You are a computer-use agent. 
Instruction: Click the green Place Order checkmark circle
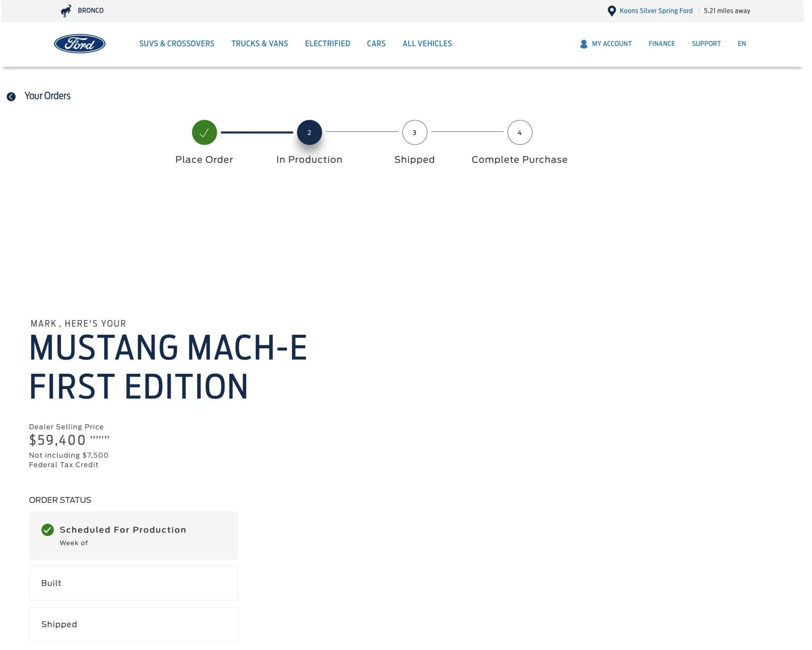point(204,132)
